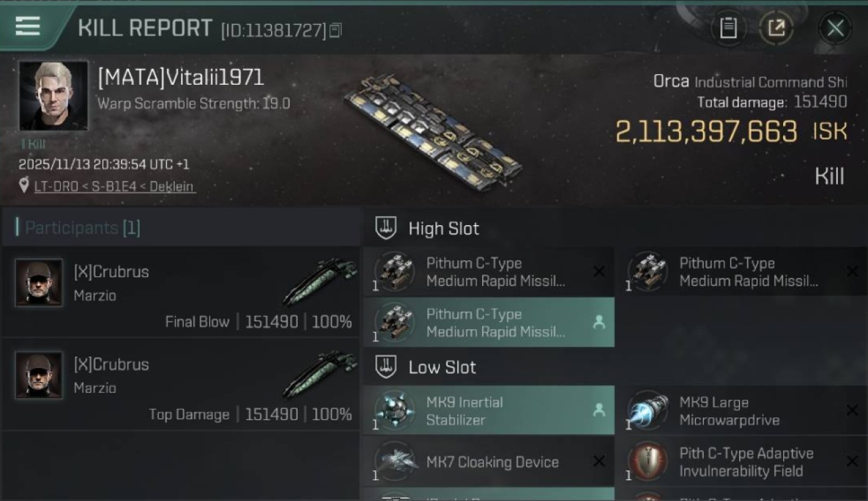Select the Crubrus Final Blow entry

180,293
